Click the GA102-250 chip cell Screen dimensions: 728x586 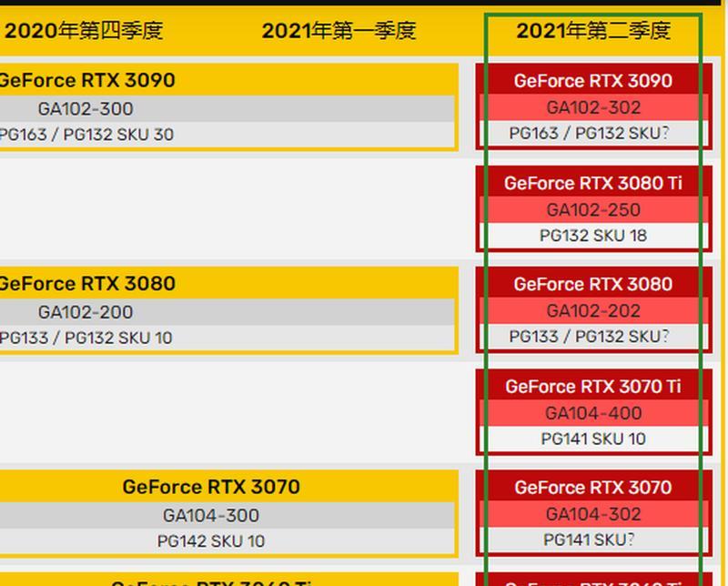tap(593, 210)
